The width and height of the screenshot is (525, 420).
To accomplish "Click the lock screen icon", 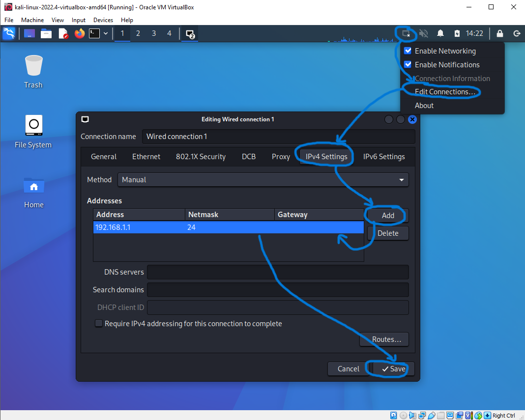I will click(500, 33).
